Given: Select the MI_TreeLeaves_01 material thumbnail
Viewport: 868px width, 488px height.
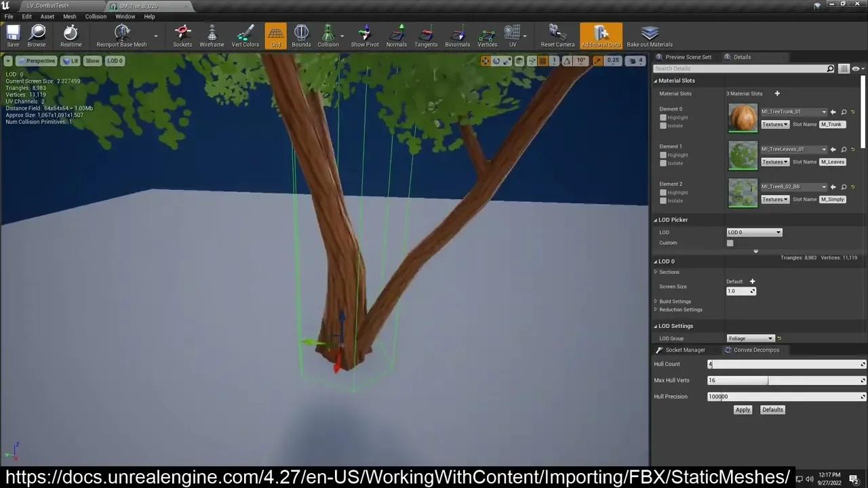Looking at the screenshot, I should (743, 155).
